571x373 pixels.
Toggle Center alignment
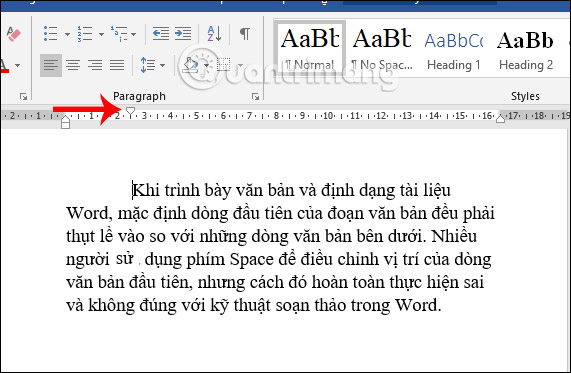click(73, 65)
